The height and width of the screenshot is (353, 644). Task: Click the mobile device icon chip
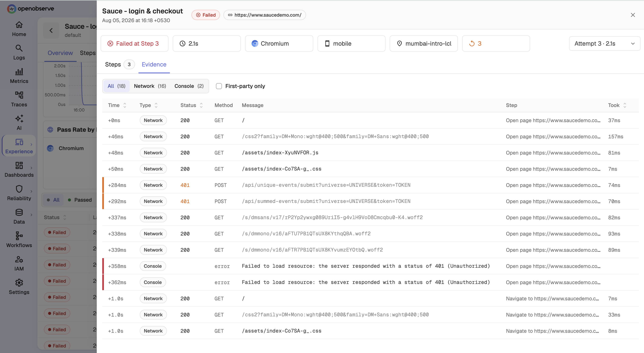tap(351, 43)
